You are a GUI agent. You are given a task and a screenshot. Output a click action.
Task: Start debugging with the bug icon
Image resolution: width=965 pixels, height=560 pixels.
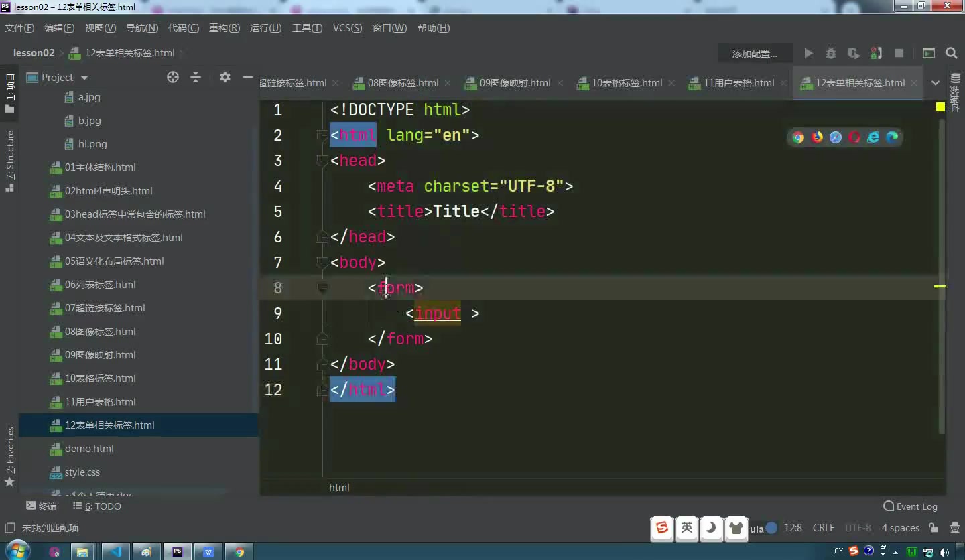pyautogui.click(x=831, y=53)
